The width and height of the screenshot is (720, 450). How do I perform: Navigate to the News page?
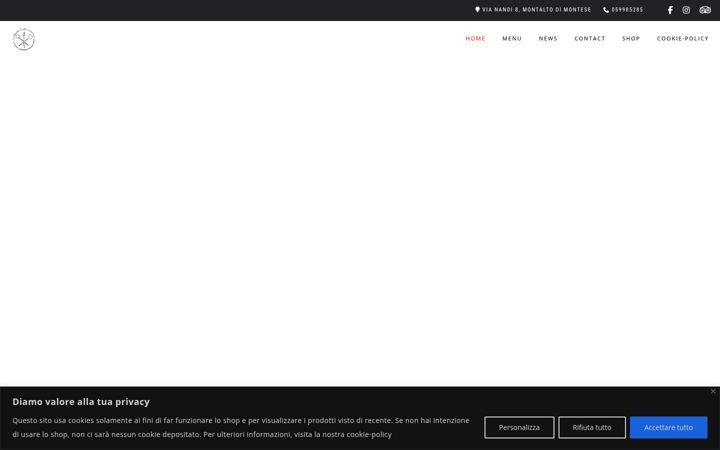point(548,39)
